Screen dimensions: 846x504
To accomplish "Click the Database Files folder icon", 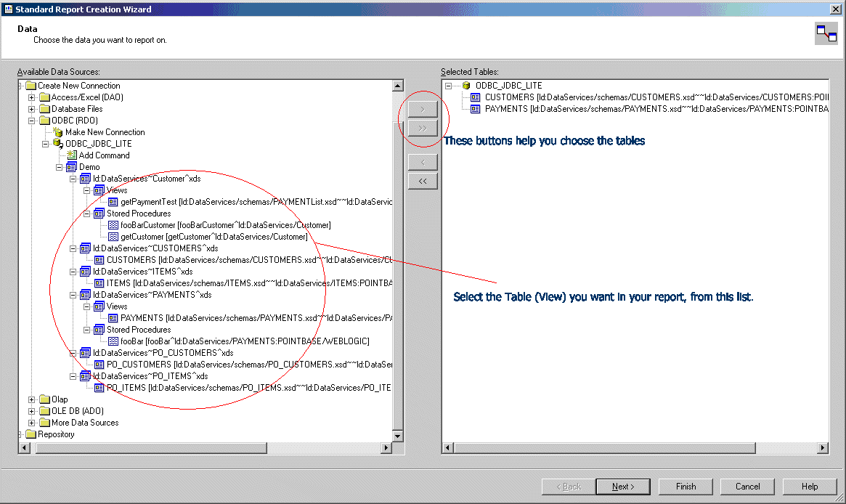I will [x=45, y=109].
